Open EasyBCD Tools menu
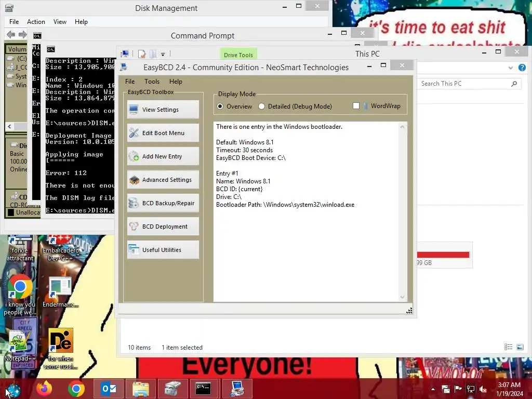The image size is (532, 399). click(x=152, y=82)
